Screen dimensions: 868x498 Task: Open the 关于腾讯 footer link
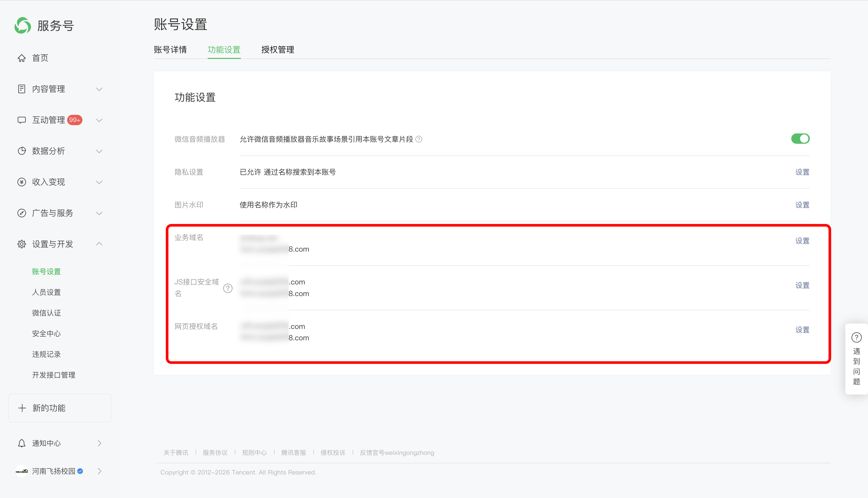tap(176, 452)
